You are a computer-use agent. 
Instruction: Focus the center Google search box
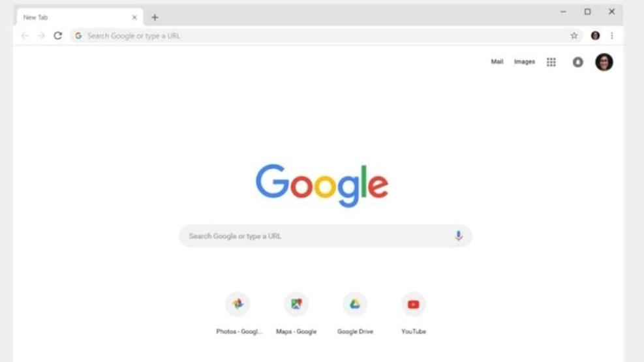point(326,236)
